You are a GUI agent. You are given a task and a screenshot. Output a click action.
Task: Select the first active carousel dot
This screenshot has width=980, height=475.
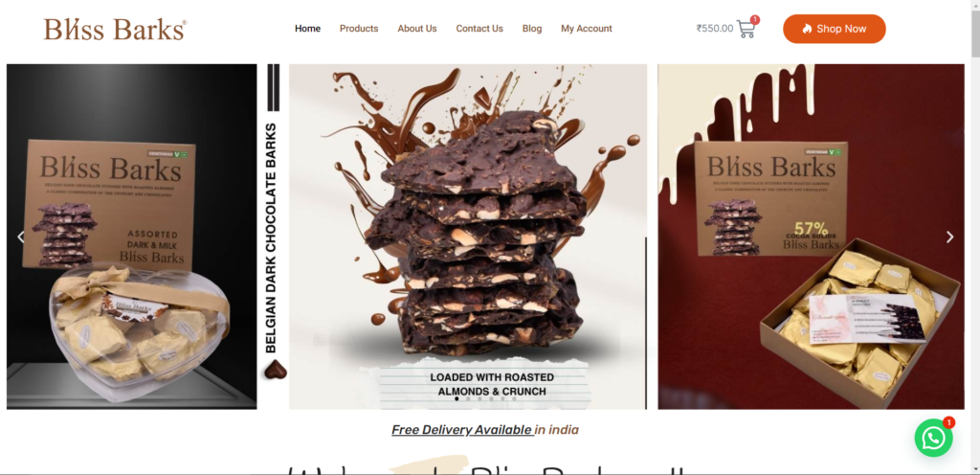click(x=457, y=398)
